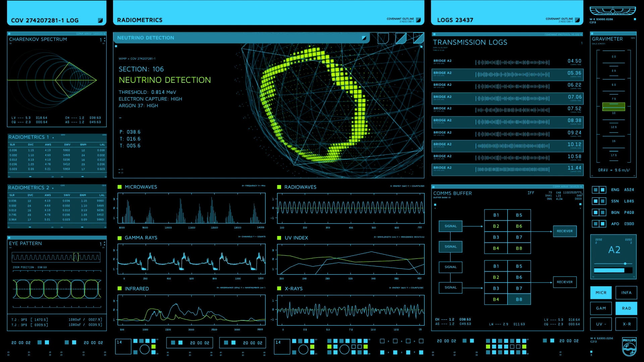Click the SECTION: 106 label
Viewport: 644px width, 362px height.
[x=141, y=69]
